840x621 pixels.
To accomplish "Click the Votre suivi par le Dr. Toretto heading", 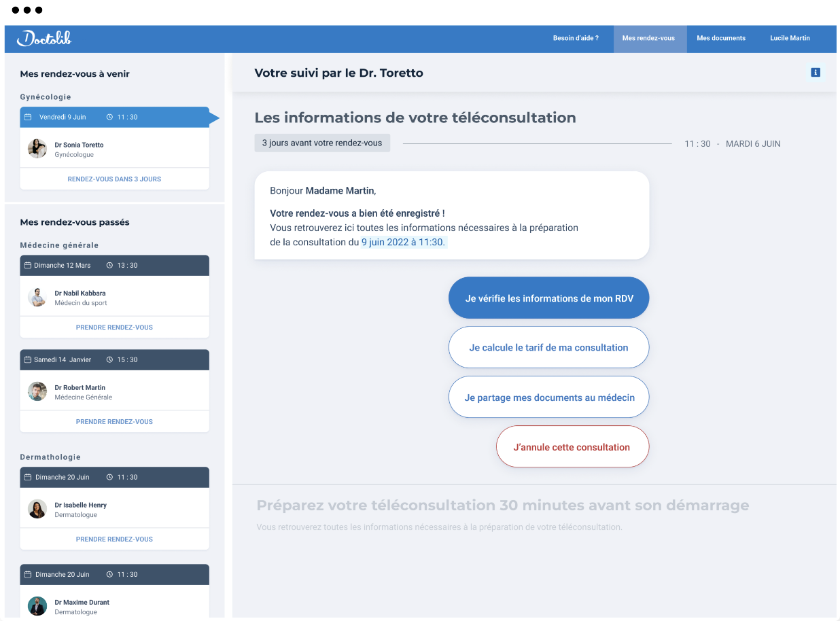I will coord(338,73).
